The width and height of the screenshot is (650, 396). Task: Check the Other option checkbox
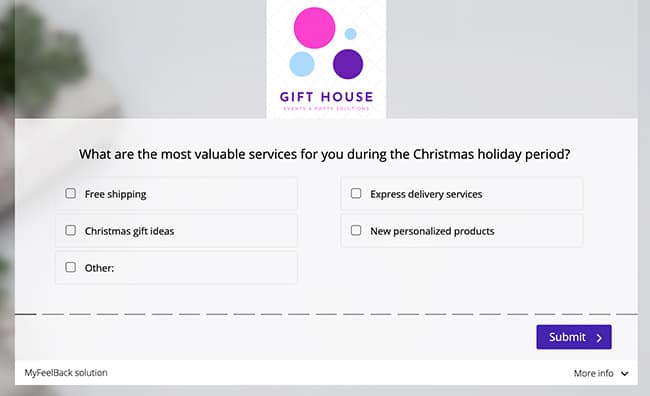(x=70, y=267)
